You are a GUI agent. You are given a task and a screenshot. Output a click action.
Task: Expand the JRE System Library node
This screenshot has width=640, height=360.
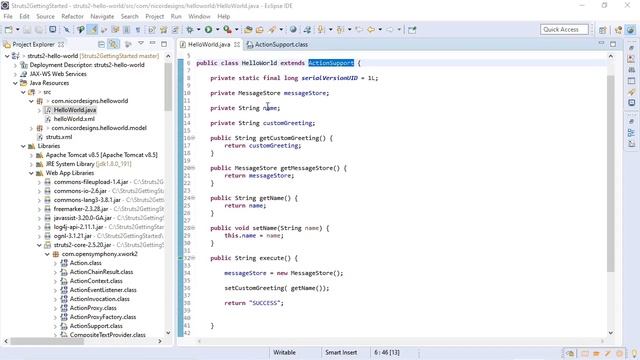click(31, 164)
